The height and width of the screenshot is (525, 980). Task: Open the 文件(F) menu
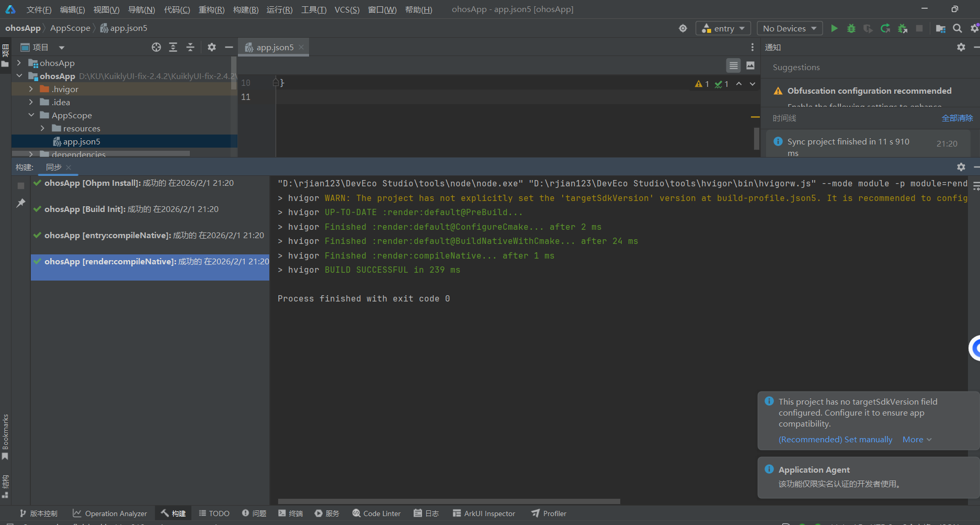(x=39, y=9)
